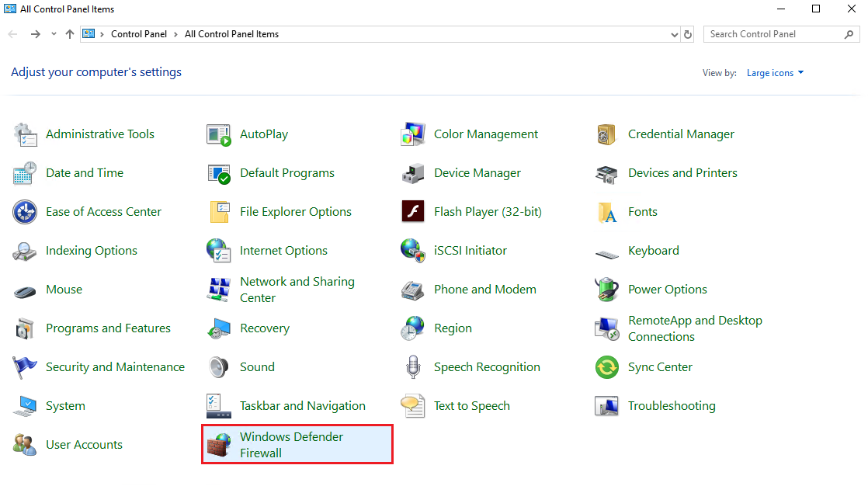The height and width of the screenshot is (486, 868).
Task: Go up one level with Up arrow
Action: coord(70,34)
